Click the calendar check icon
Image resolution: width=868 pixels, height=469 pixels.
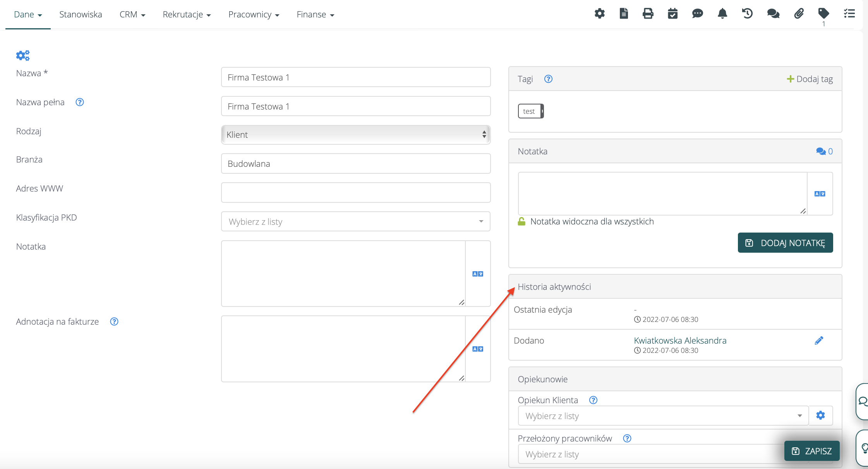point(672,14)
